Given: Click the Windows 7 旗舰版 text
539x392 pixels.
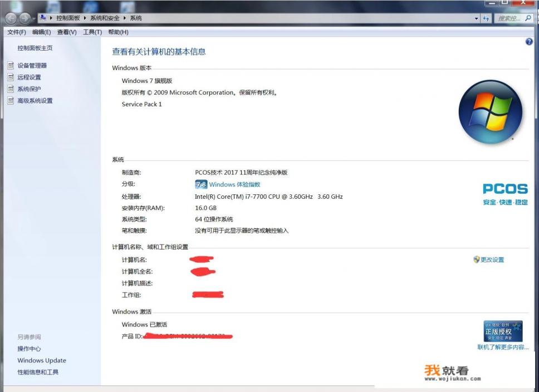Looking at the screenshot, I should [147, 81].
